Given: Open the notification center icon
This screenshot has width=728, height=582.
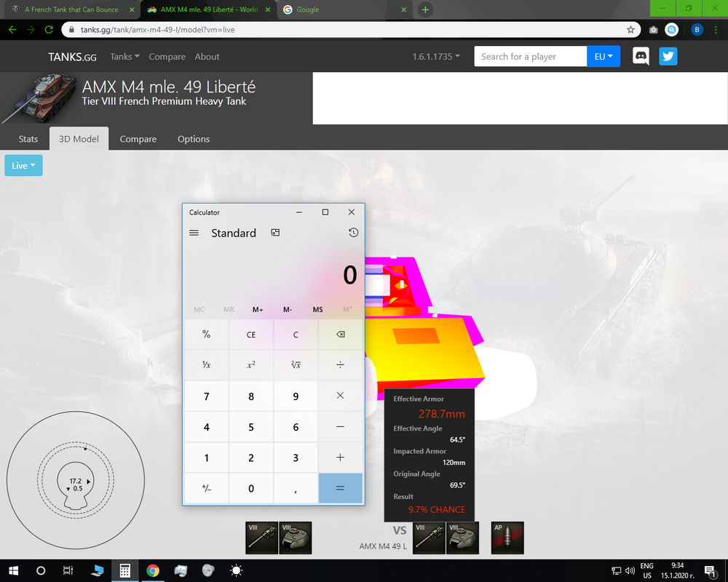Looking at the screenshot, I should (710, 571).
